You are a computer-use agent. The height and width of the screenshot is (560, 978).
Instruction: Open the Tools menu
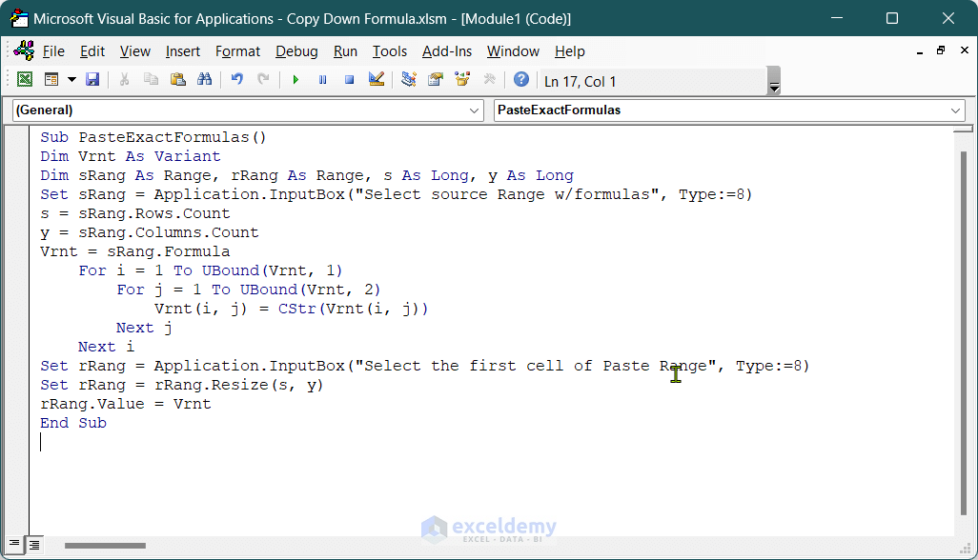click(390, 51)
